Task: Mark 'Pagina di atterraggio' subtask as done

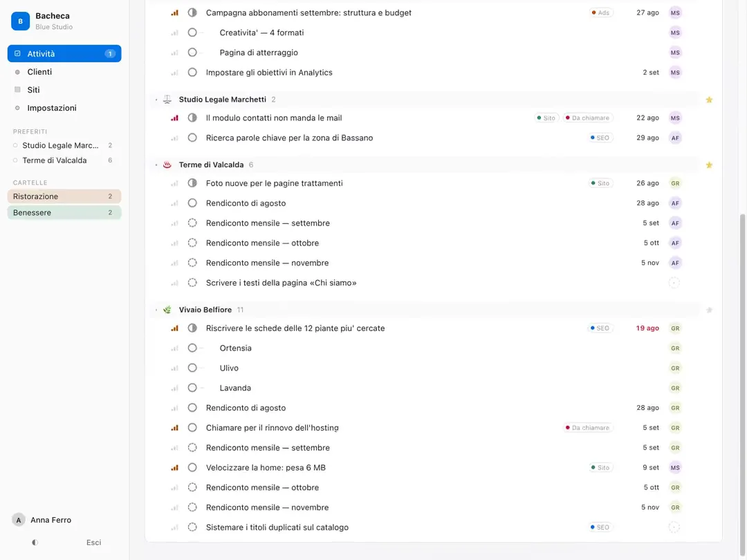Action: [x=192, y=53]
